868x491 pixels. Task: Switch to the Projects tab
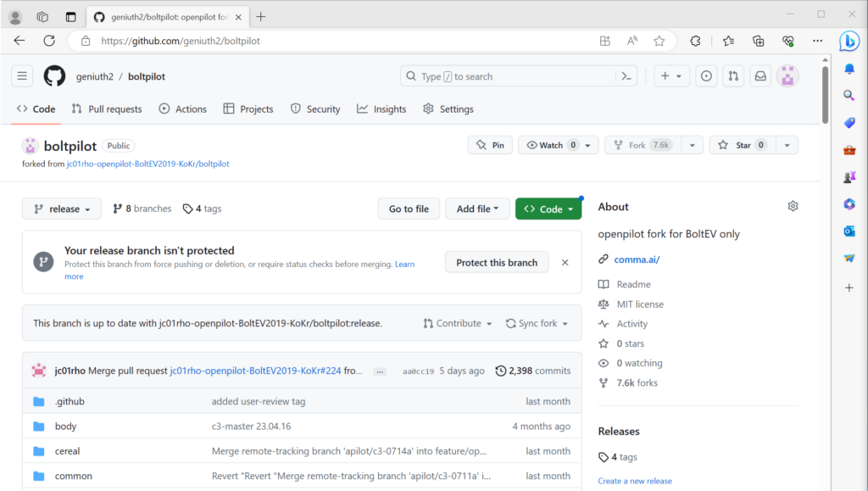248,109
